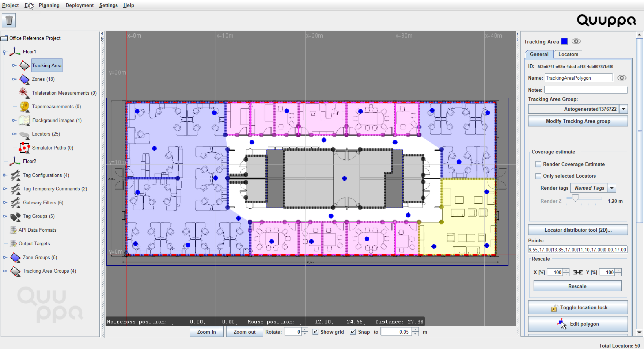Click the link icon between X and Y rescale
The image size is (644, 349).
(x=578, y=272)
